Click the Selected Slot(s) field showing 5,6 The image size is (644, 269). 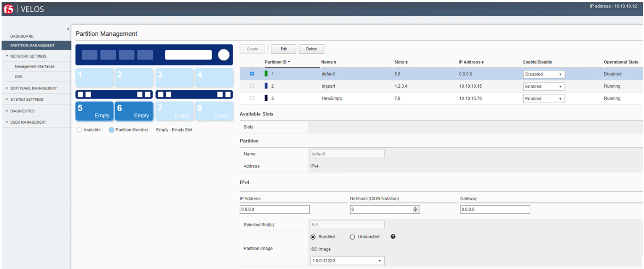tap(347, 225)
